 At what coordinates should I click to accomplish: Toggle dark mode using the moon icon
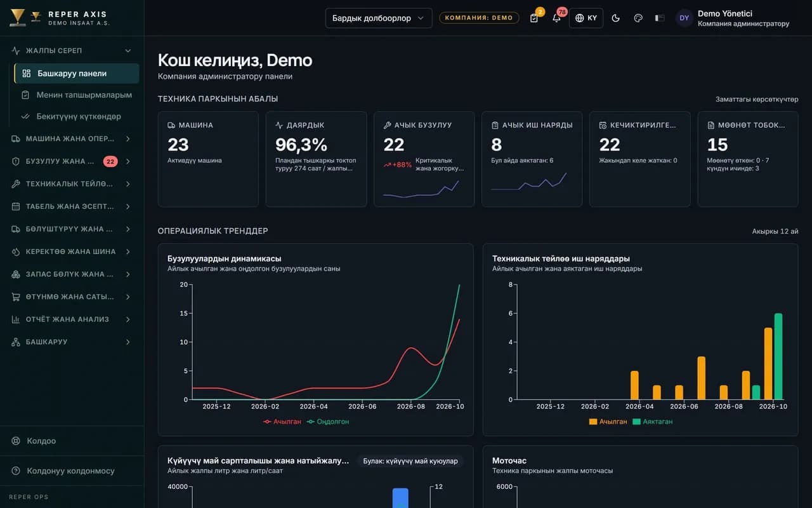pyautogui.click(x=615, y=18)
